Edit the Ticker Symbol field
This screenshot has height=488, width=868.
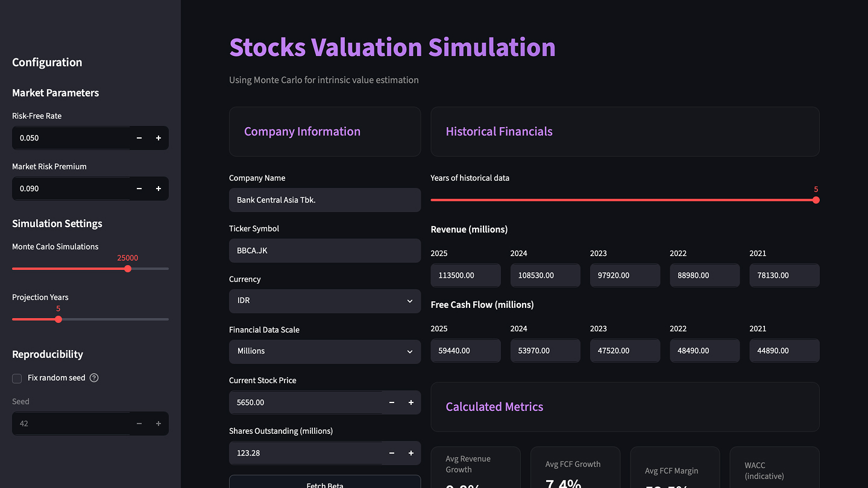pos(325,251)
